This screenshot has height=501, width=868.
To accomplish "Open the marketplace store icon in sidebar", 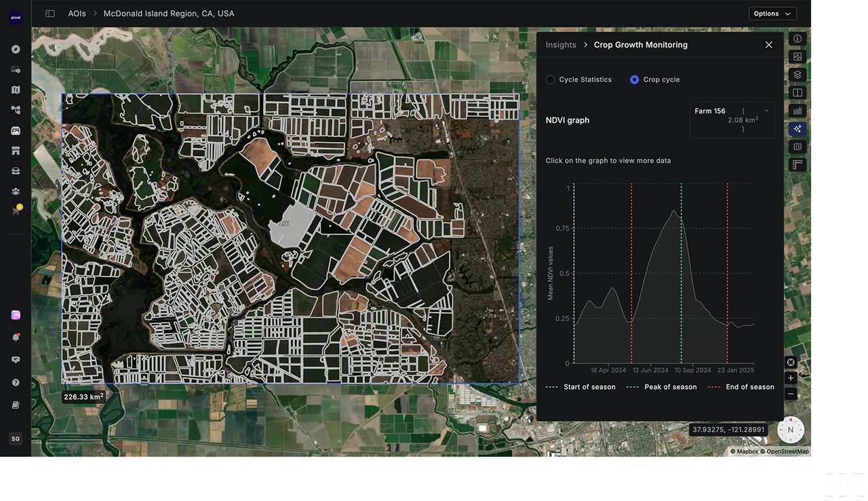I will (x=16, y=151).
